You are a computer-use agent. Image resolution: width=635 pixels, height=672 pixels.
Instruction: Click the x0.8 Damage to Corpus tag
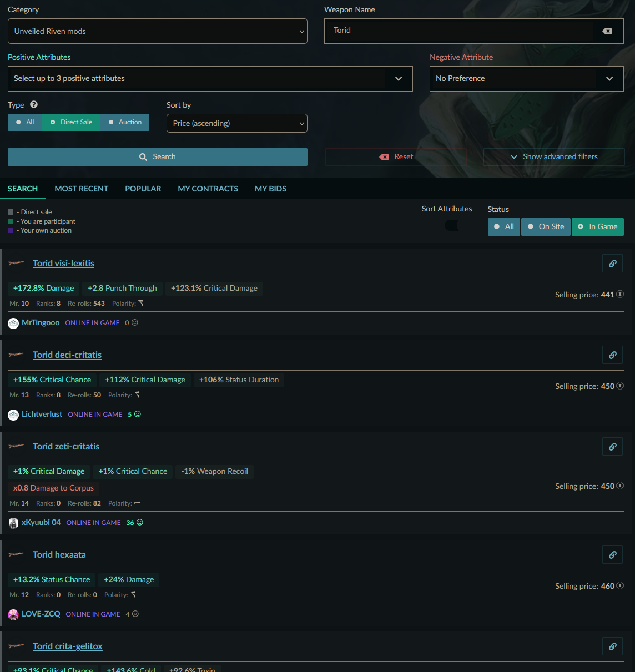pos(54,488)
